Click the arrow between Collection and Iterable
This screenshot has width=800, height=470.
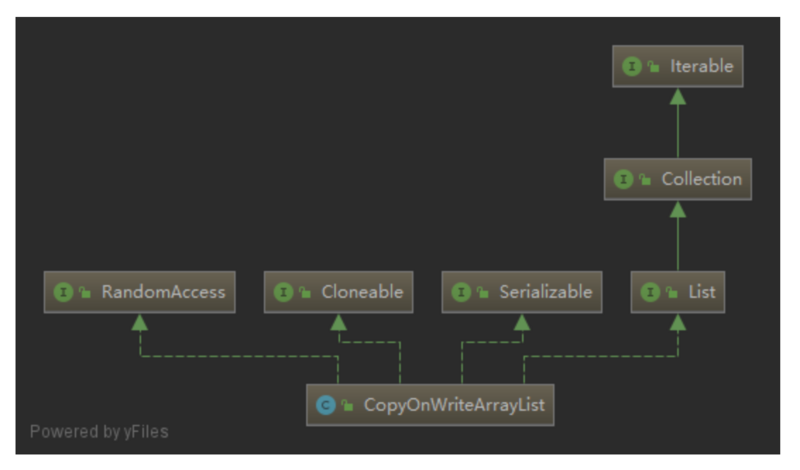[678, 123]
